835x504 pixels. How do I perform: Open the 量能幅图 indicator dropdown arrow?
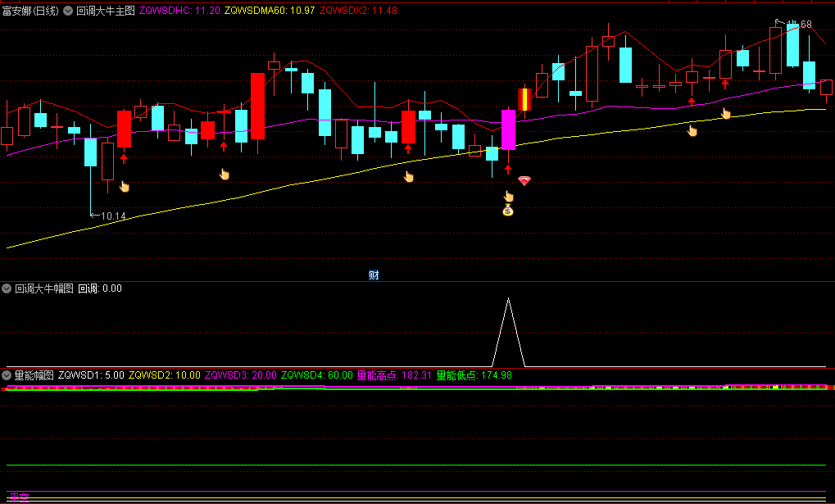pyautogui.click(x=7, y=375)
